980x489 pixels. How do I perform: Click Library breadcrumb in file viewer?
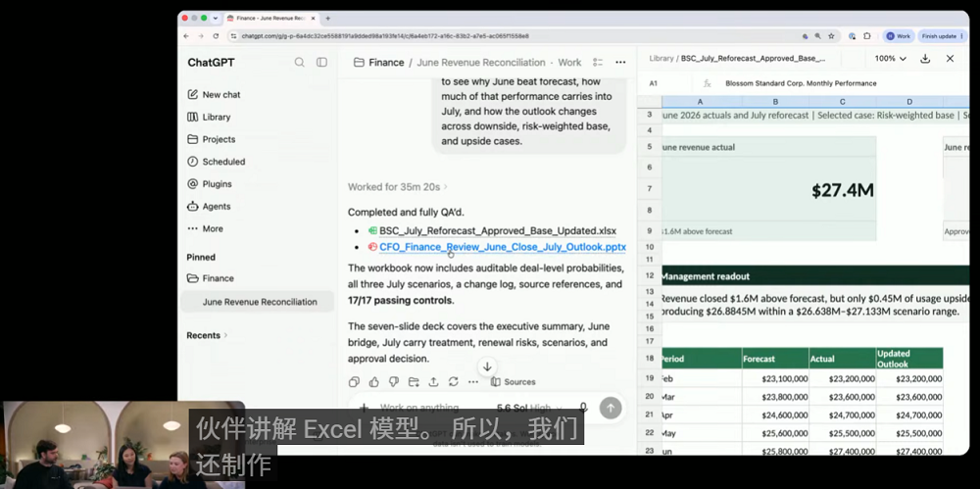tap(661, 58)
